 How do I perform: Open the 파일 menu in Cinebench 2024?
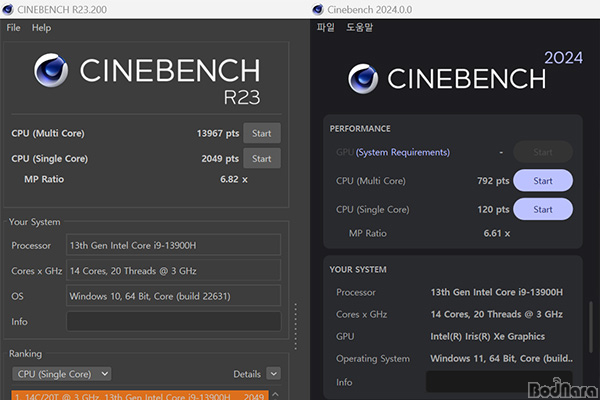click(x=326, y=28)
